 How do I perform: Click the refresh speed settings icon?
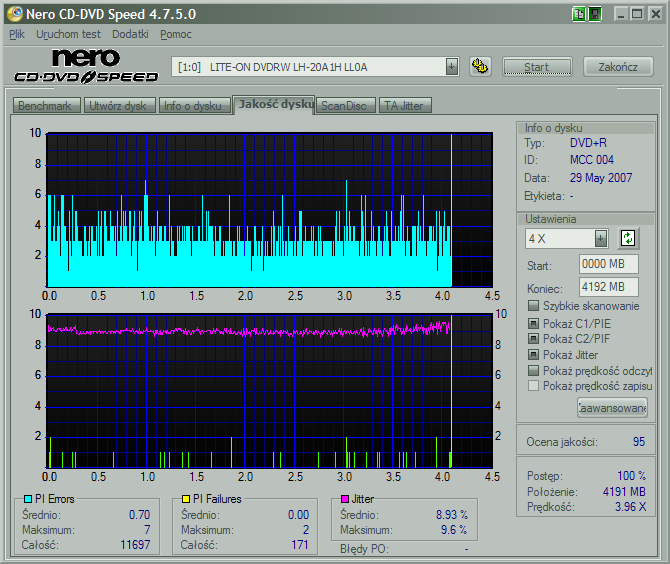point(628,238)
